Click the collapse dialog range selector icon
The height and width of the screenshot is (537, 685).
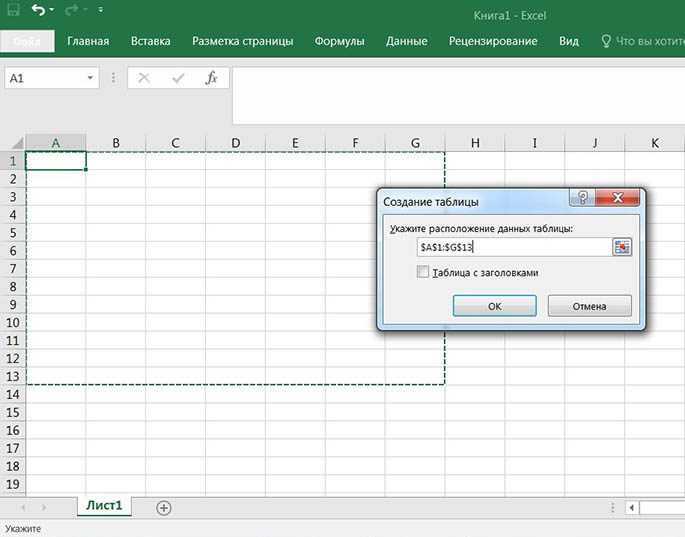622,247
